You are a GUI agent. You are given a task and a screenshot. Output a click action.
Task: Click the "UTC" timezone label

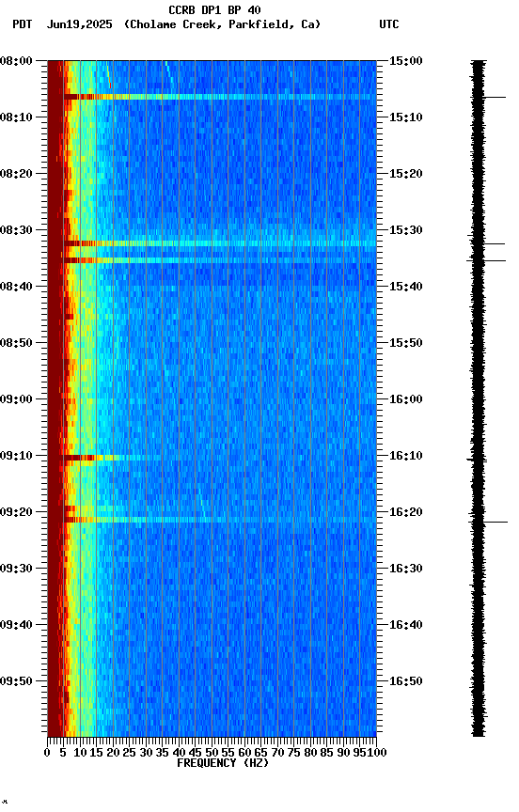point(389,24)
